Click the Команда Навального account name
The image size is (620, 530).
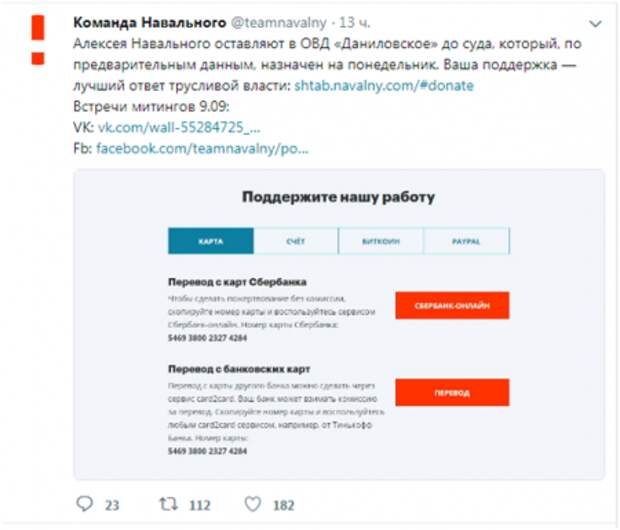coord(149,23)
